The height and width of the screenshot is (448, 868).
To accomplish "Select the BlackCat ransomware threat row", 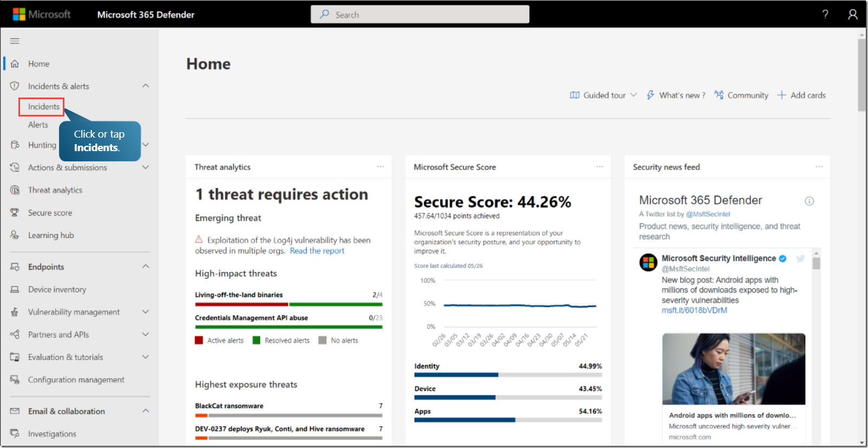I will click(x=289, y=410).
